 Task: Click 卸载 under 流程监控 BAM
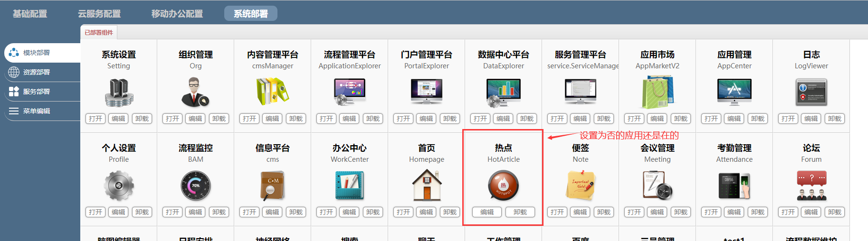pyautogui.click(x=219, y=212)
